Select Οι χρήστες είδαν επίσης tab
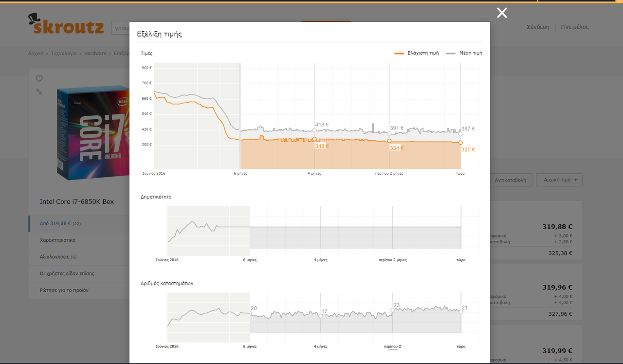623x364 pixels. (79, 273)
